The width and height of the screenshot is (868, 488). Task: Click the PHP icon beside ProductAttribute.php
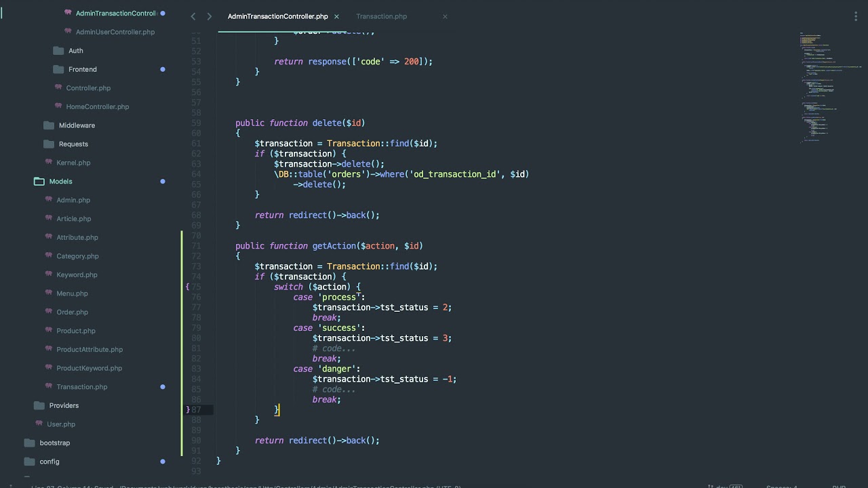pyautogui.click(x=50, y=349)
